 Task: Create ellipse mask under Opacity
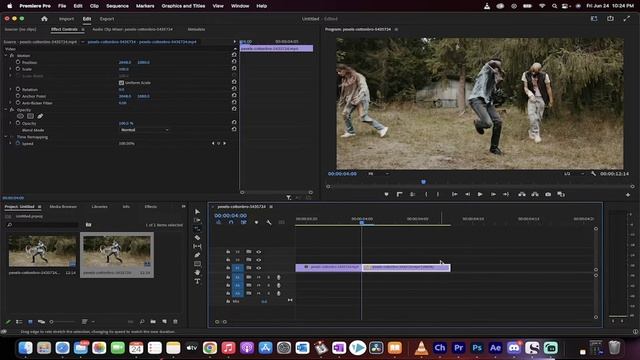[20, 116]
